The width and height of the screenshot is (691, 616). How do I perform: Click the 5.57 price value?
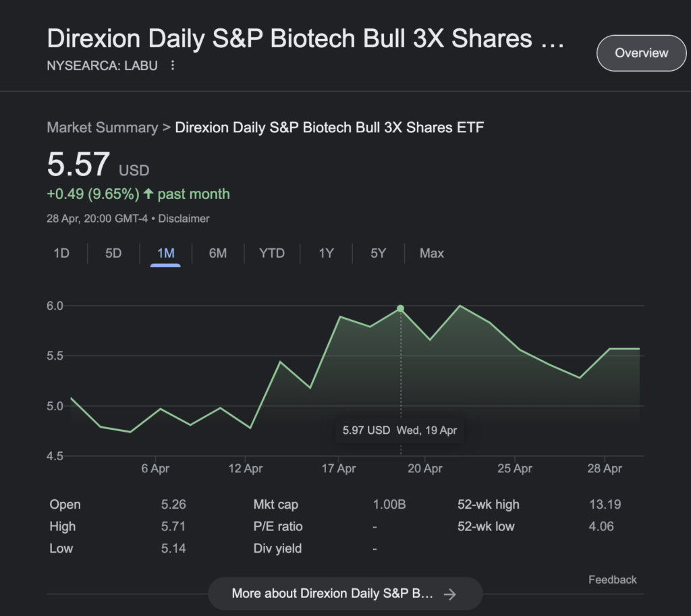[78, 165]
